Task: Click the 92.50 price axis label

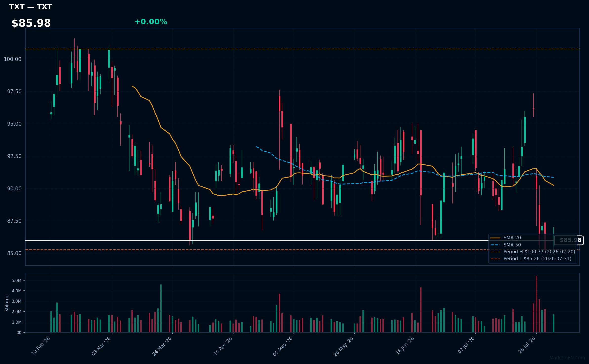Action: click(14, 156)
